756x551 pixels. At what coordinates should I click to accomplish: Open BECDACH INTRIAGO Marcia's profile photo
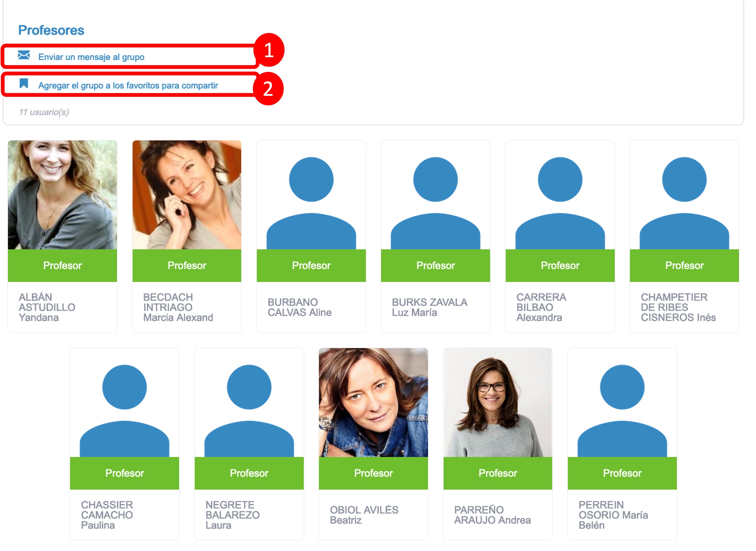coord(186,195)
